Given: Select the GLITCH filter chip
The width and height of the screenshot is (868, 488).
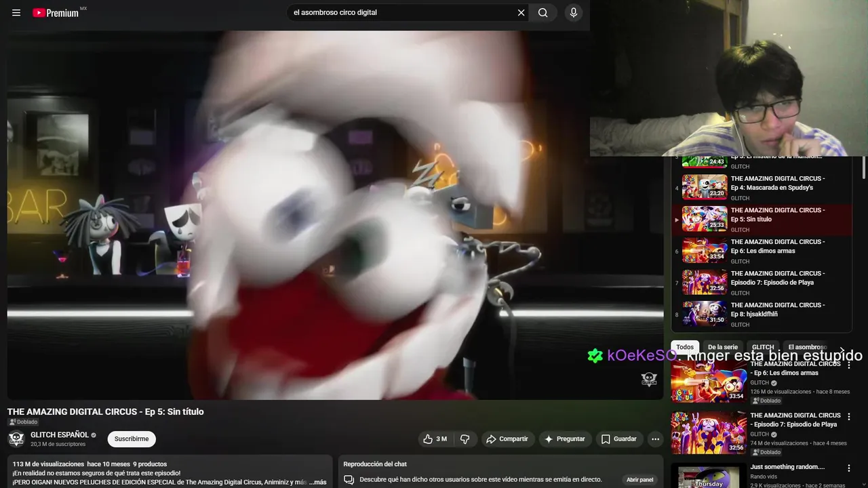Looking at the screenshot, I should [x=763, y=347].
